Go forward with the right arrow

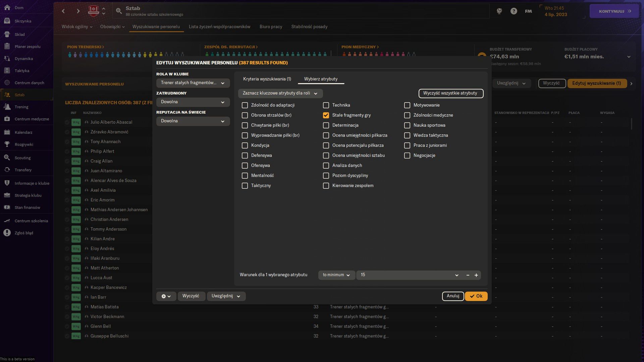(x=78, y=11)
